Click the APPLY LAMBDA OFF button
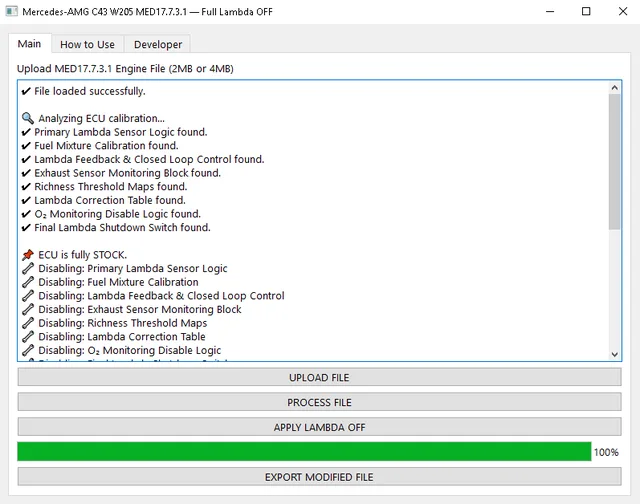This screenshot has width=640, height=504. click(x=319, y=427)
